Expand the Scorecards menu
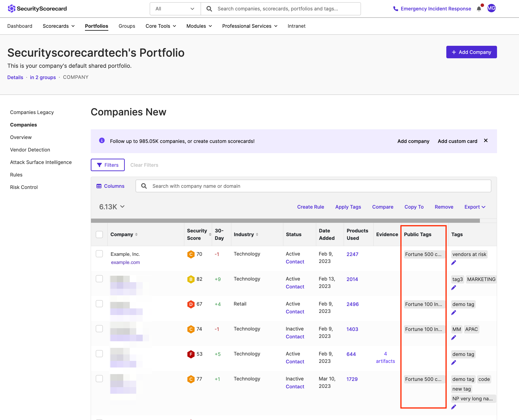The image size is (519, 420). (x=59, y=26)
